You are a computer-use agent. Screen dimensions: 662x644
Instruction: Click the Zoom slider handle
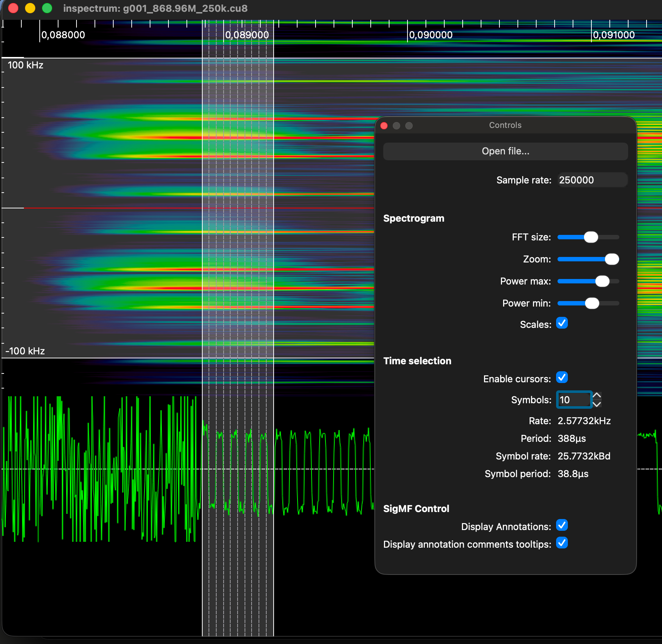click(x=612, y=260)
